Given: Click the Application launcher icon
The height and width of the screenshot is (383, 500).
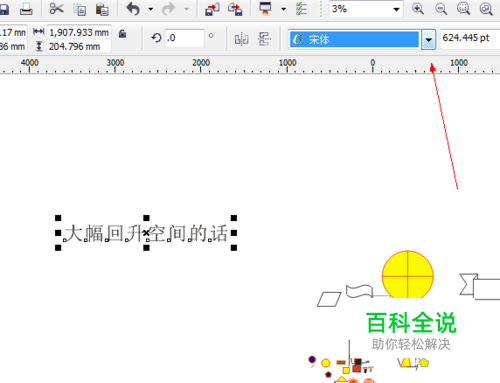Looking at the screenshot, I should coord(265,9).
